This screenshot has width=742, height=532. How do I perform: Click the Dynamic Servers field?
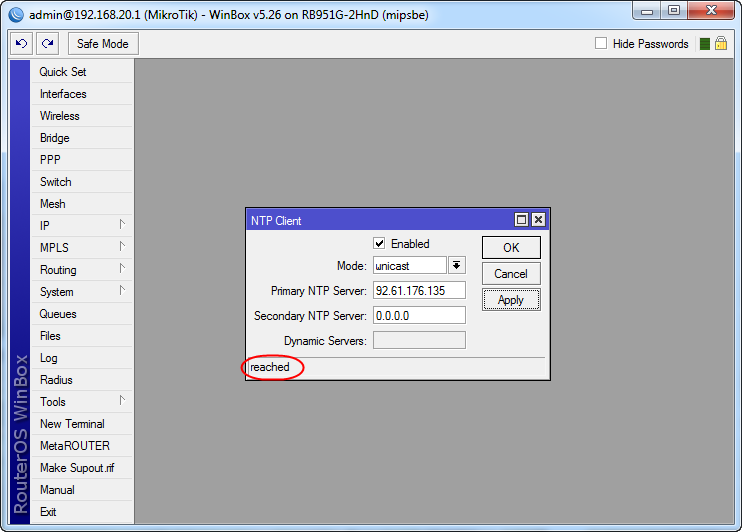pyautogui.click(x=419, y=340)
